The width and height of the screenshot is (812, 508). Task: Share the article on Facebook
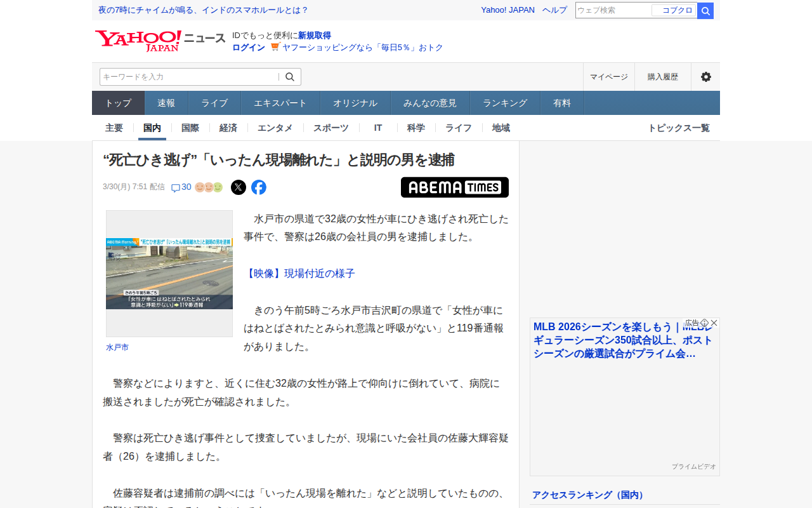[259, 187]
